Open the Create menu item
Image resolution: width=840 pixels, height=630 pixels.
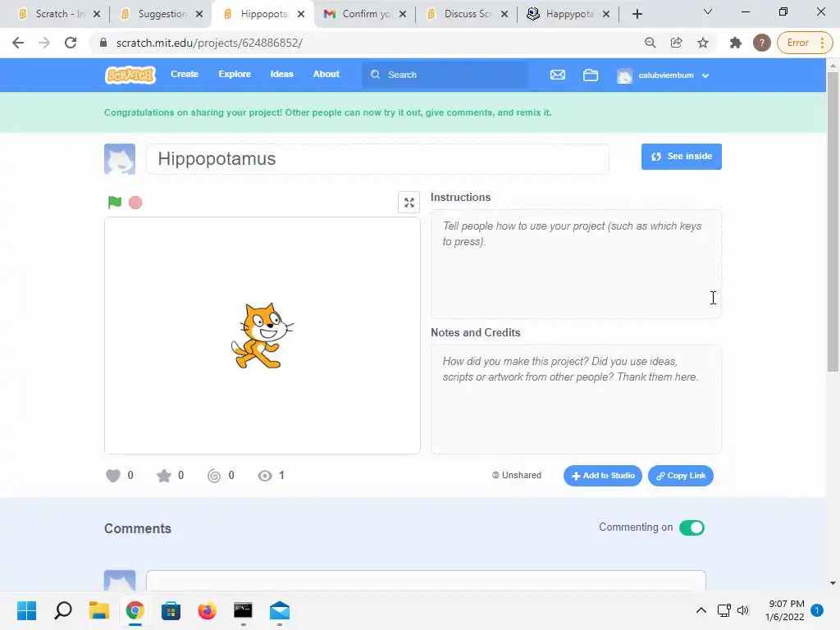point(185,75)
